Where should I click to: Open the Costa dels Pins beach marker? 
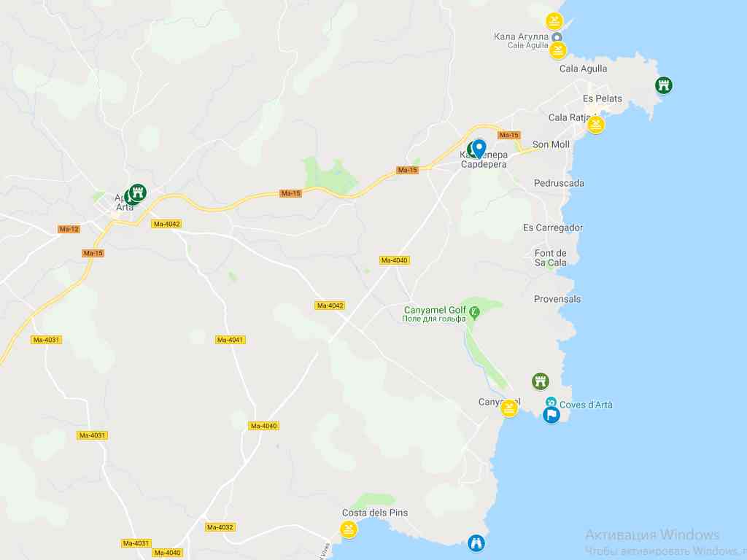coord(349,529)
